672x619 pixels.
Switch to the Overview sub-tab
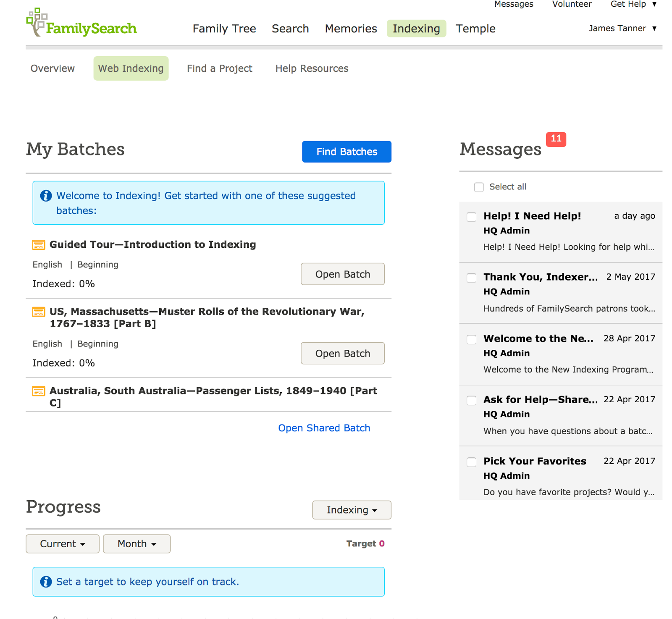[52, 68]
